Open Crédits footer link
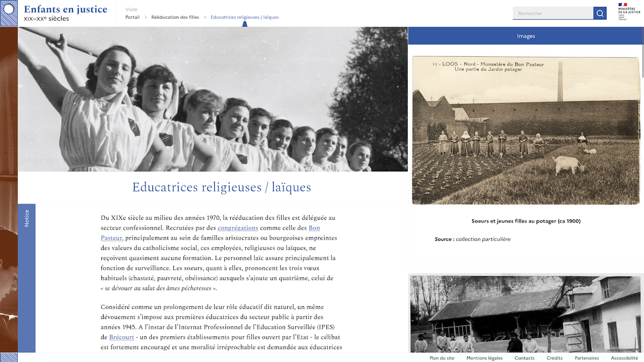This screenshot has width=644, height=362. [554, 358]
